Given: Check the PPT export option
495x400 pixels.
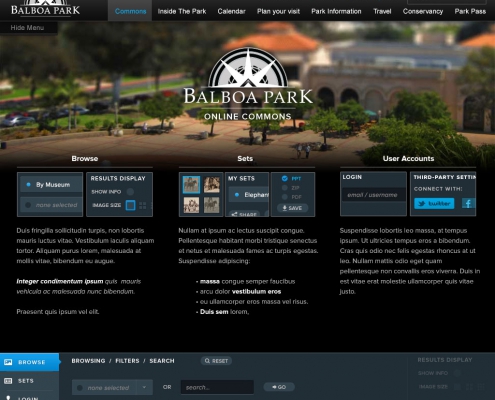Looking at the screenshot, I should pyautogui.click(x=285, y=178).
